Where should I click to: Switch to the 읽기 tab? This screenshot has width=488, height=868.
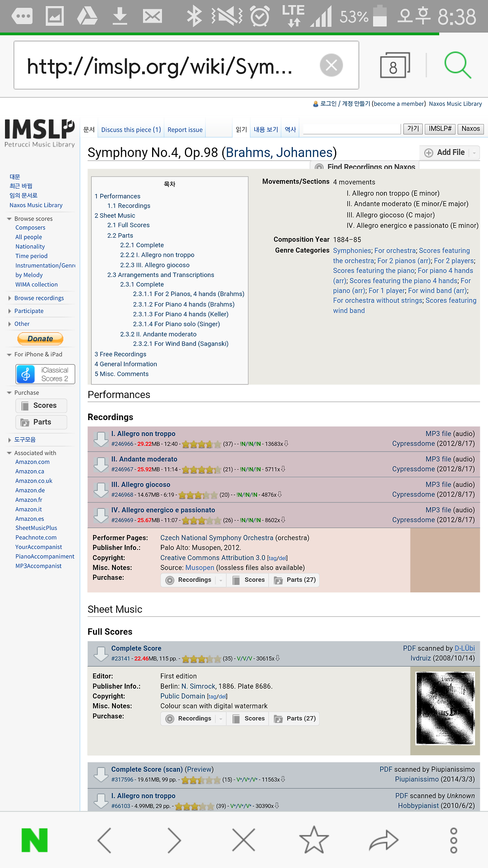241,130
